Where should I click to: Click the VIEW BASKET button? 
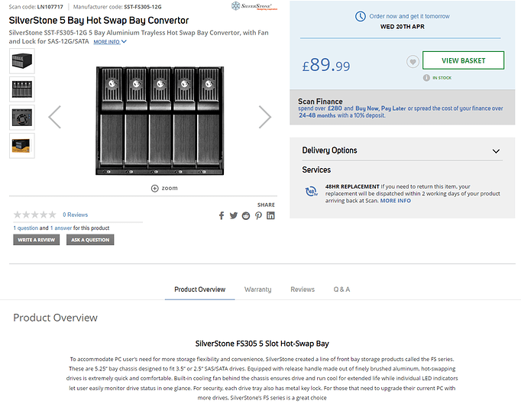[x=463, y=61]
